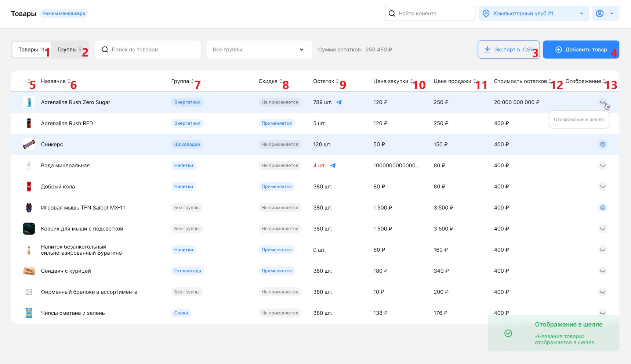Screen dimensions: 631x364
Task: Click the Снеки group tag
Action: [x=181, y=313]
